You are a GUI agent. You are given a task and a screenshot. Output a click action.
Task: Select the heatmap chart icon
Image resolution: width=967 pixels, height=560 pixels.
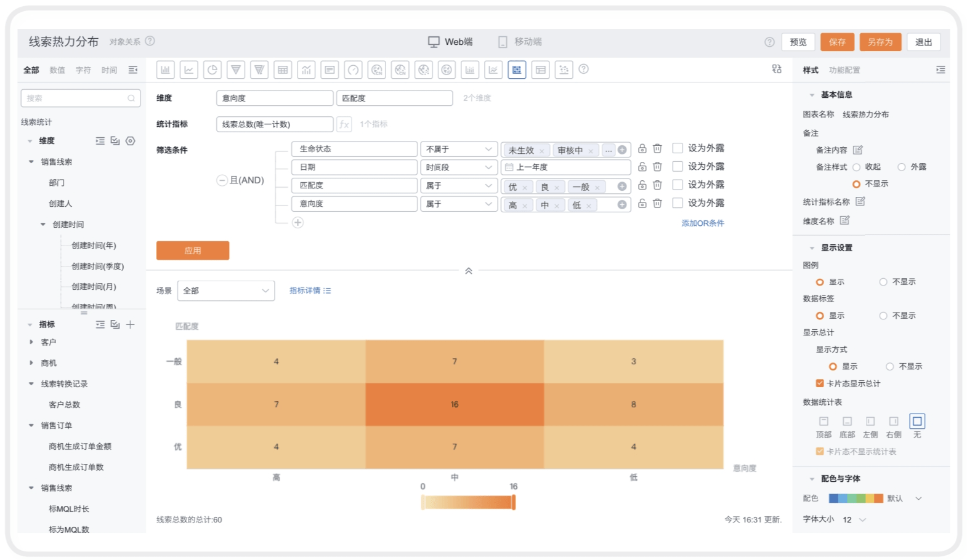click(517, 70)
